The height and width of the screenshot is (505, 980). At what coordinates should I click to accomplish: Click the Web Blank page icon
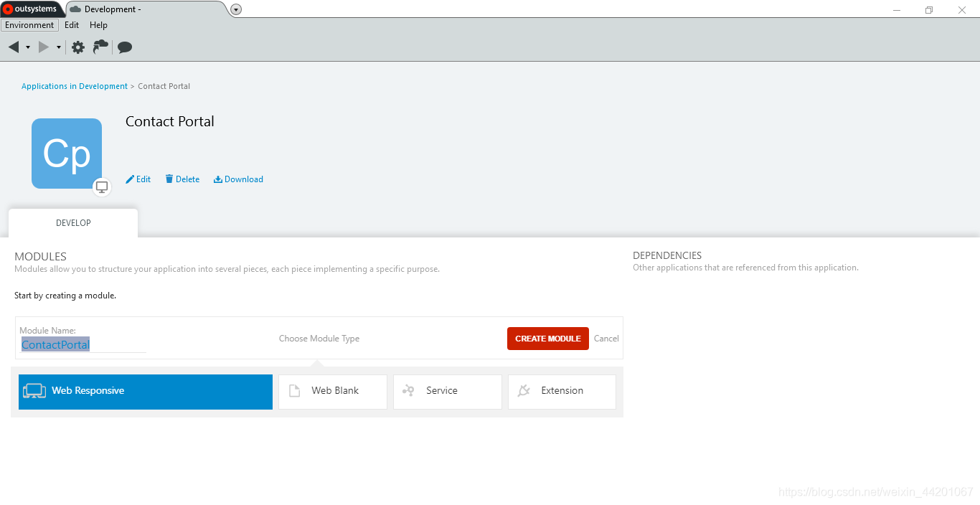point(294,391)
